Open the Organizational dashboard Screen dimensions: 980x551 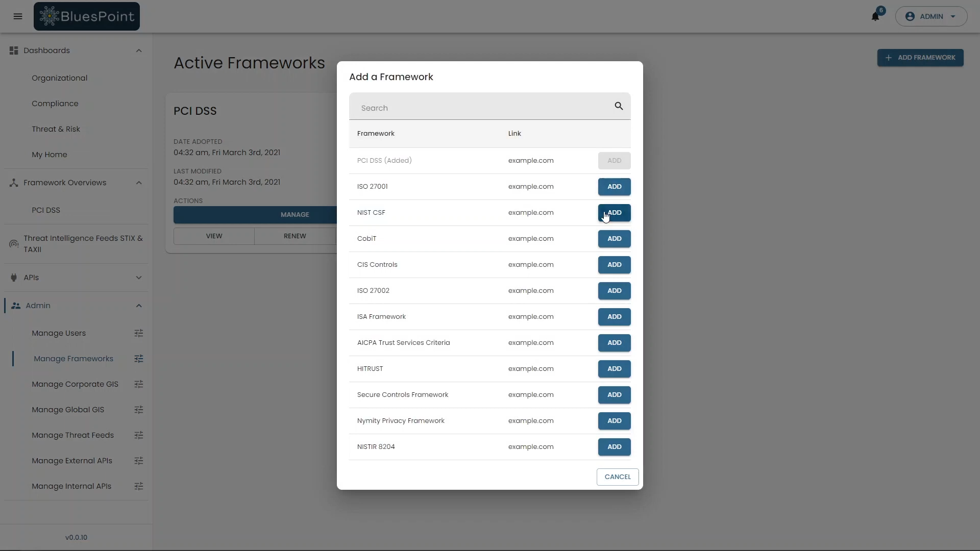click(x=59, y=78)
